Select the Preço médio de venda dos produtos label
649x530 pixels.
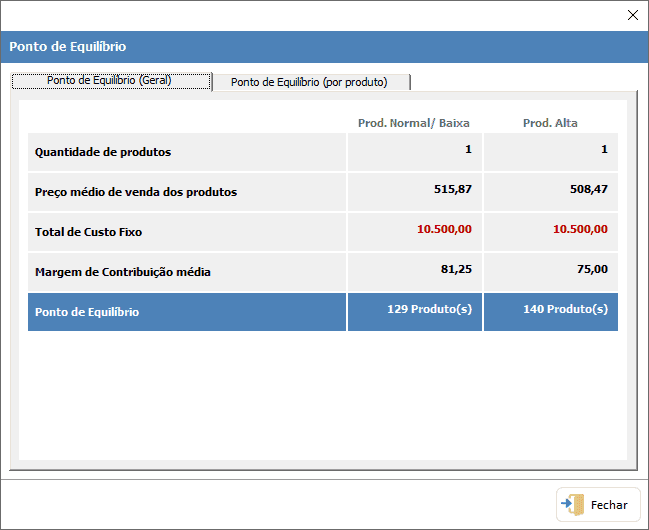(x=136, y=192)
